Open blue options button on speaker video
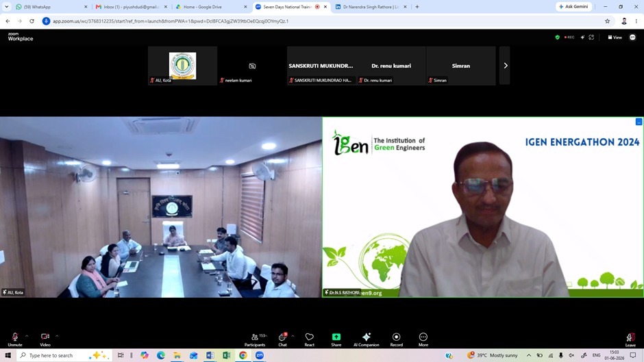This screenshot has height=362, width=644. point(639,122)
